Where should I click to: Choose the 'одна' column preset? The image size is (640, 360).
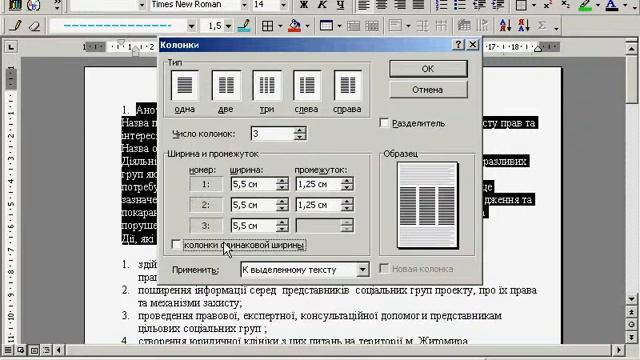185,85
